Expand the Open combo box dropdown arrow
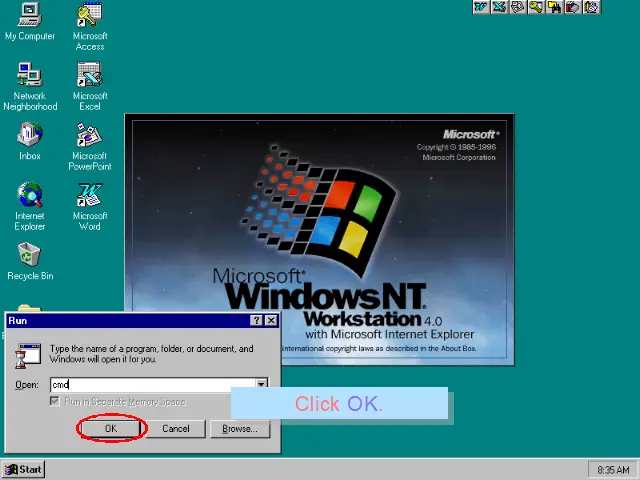Viewport: 640px width, 480px height. pos(261,384)
